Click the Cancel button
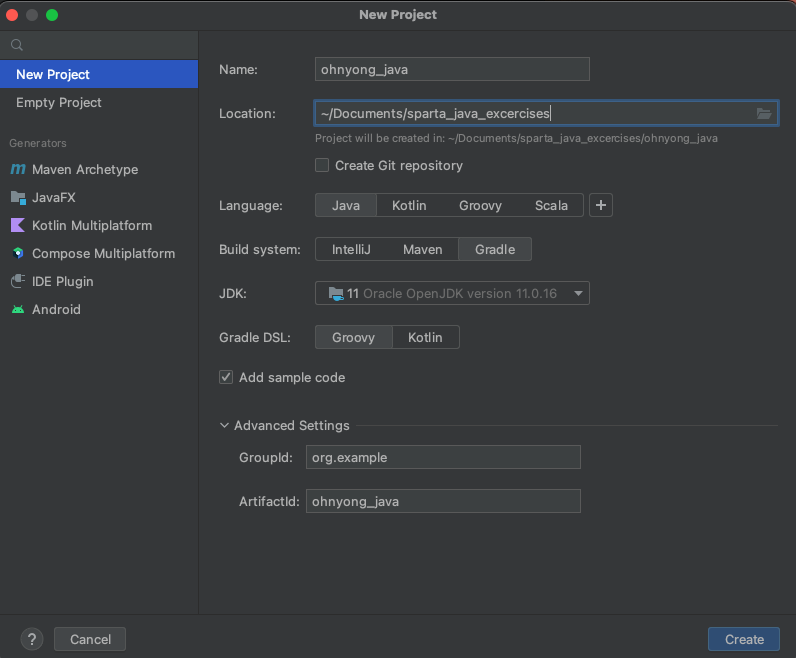796x658 pixels. [90, 639]
